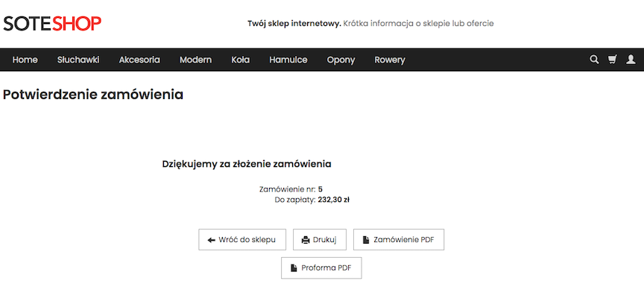Browse the Hamulce category
The height and width of the screenshot is (304, 644).
point(288,60)
